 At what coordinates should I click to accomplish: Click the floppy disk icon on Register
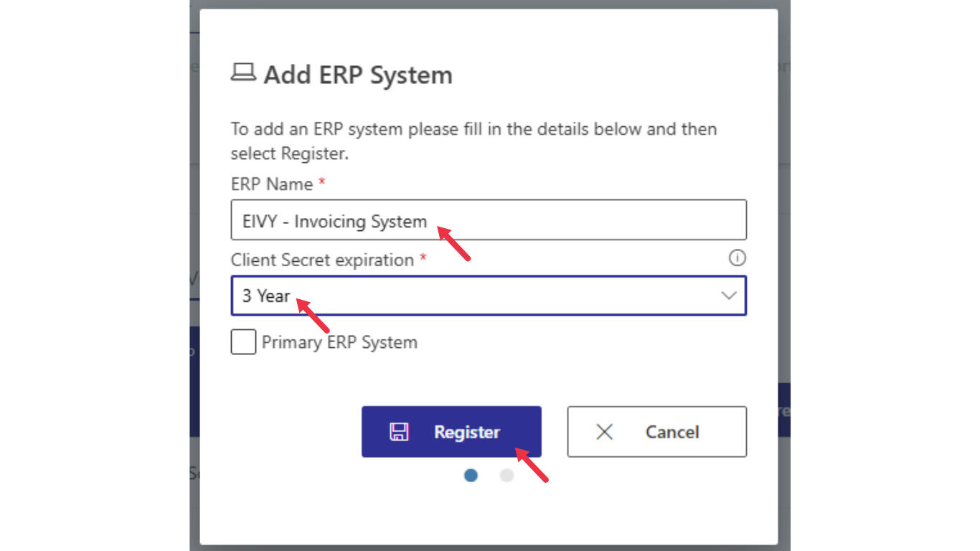[x=399, y=431]
